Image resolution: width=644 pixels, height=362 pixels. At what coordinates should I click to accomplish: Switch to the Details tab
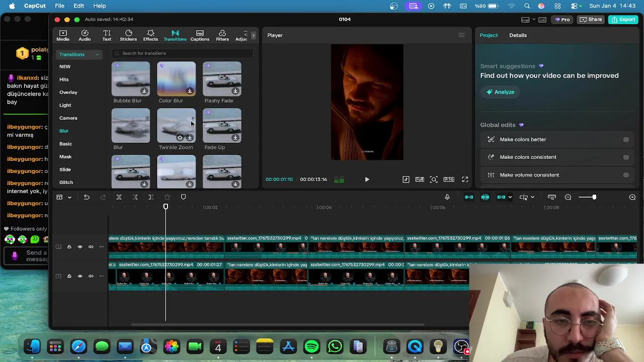click(518, 35)
